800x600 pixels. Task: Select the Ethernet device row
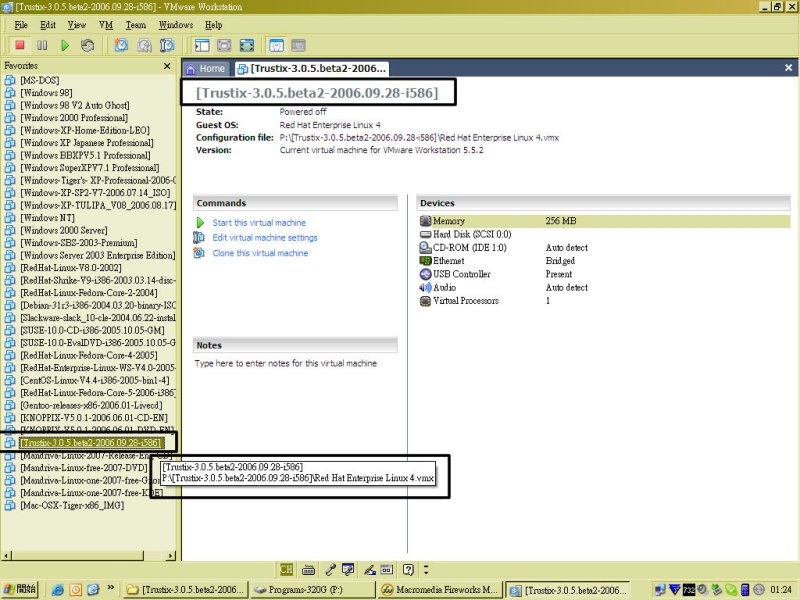click(x=604, y=261)
